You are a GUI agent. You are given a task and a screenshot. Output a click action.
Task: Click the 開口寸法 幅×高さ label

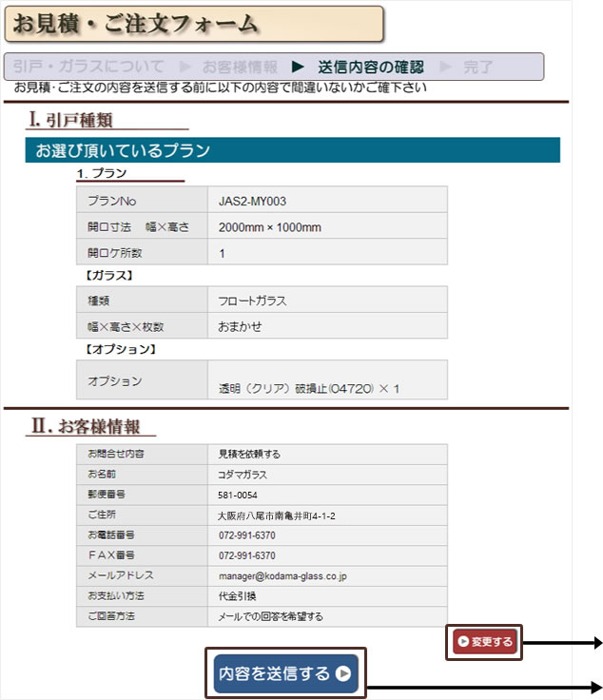pos(138,226)
